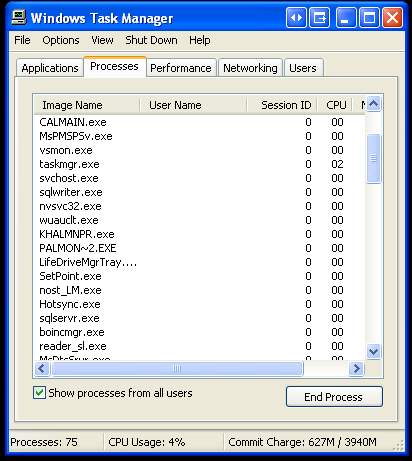Open the Shut Down menu
Screen dimensions: 412x461
[x=151, y=40]
